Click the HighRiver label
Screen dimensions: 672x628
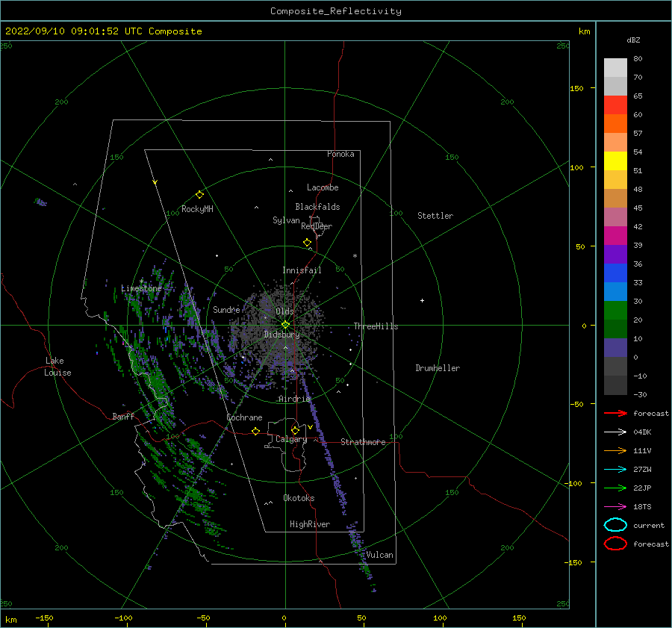click(309, 524)
